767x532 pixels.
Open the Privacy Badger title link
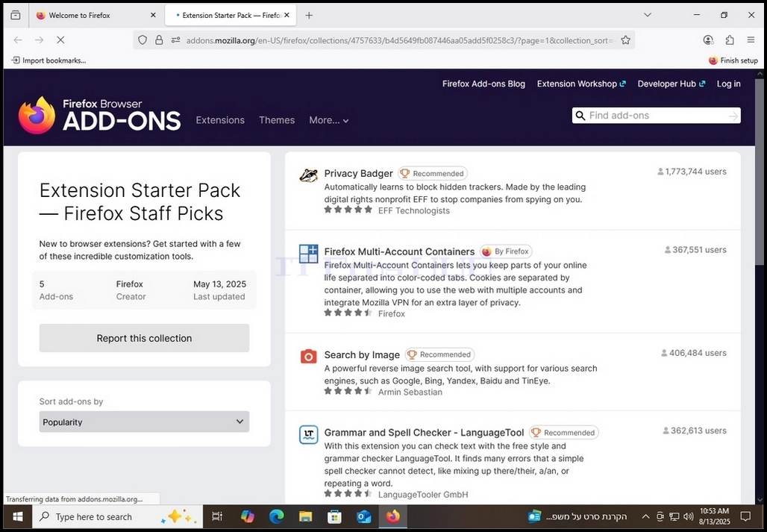tap(359, 174)
